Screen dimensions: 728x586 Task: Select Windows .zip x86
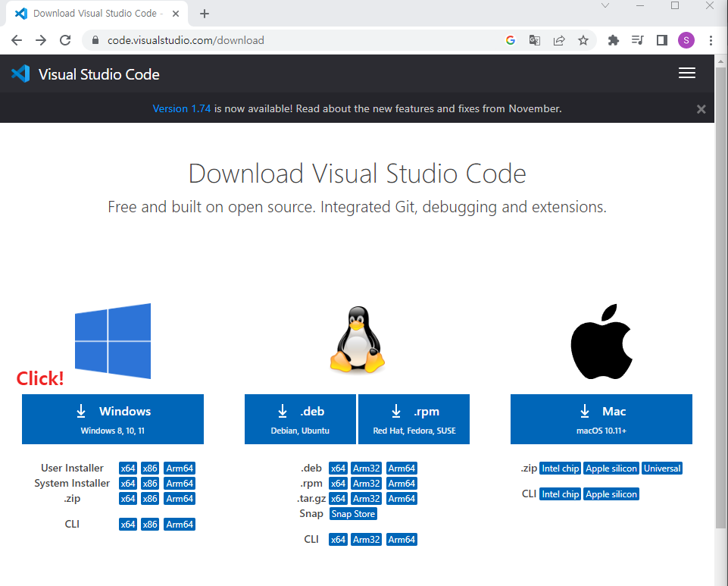pos(150,499)
